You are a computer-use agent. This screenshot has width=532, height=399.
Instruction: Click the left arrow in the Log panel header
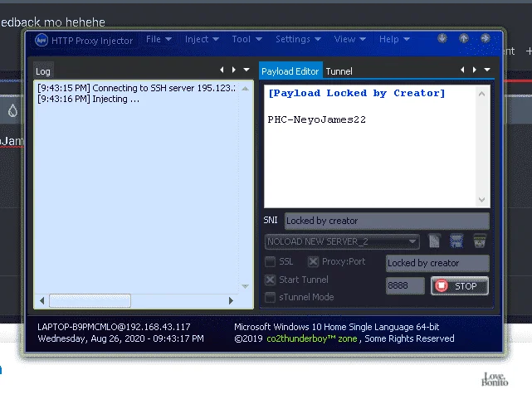222,70
